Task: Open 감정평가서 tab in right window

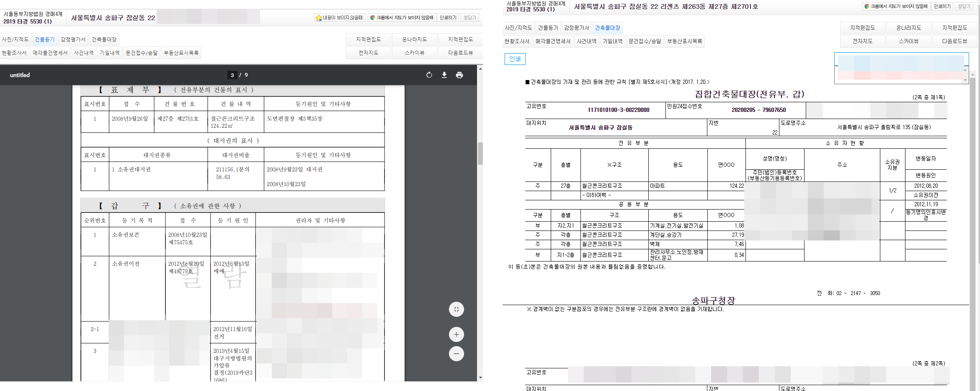Action: coord(577,28)
